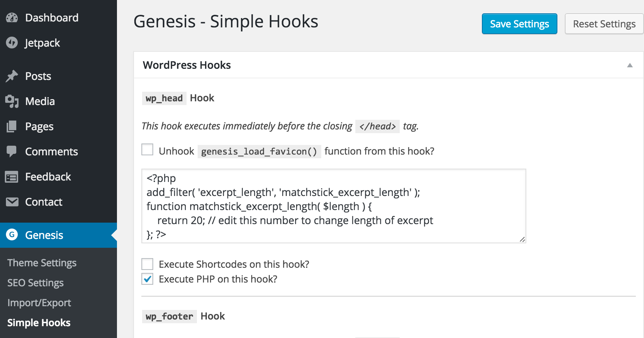
Task: Click the Save Settings button
Action: [520, 24]
